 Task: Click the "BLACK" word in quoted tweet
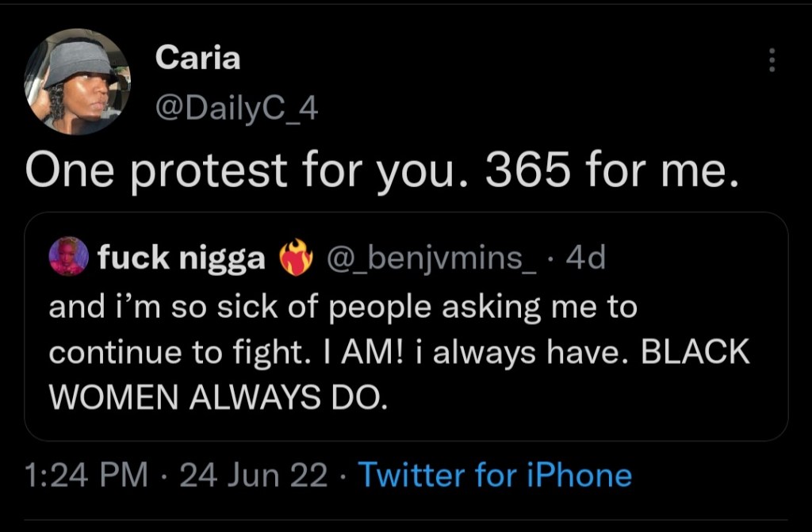coord(695,352)
